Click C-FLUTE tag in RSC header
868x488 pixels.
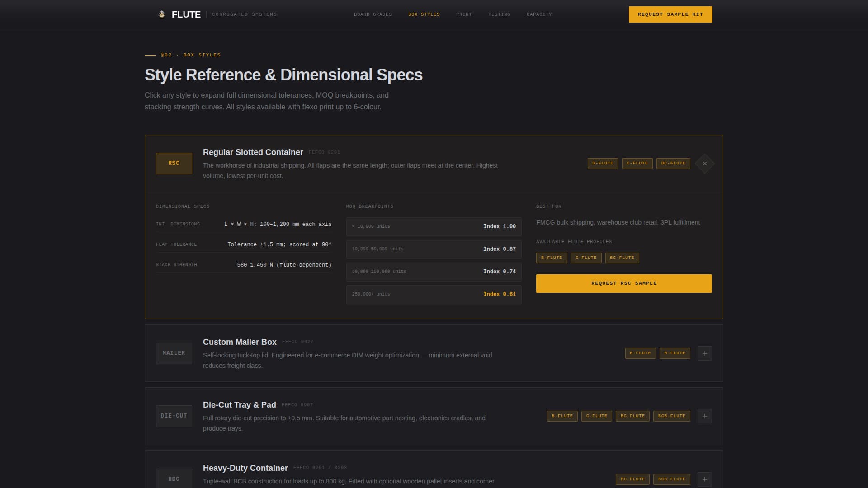pyautogui.click(x=637, y=164)
